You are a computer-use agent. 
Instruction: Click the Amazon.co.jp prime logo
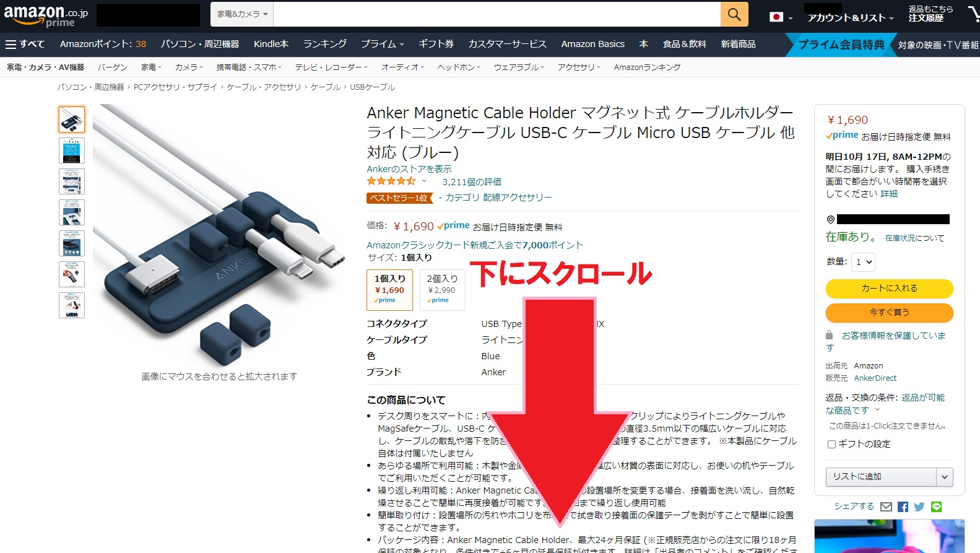(46, 15)
